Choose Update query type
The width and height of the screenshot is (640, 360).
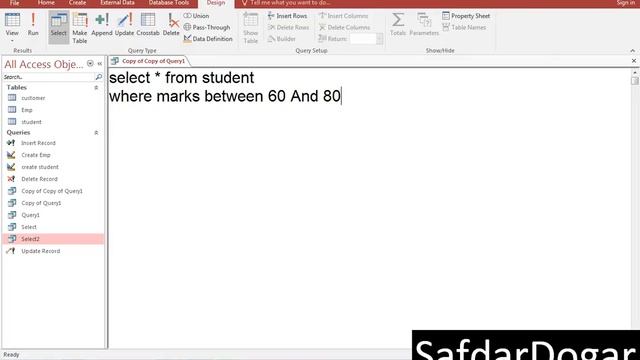(124, 24)
